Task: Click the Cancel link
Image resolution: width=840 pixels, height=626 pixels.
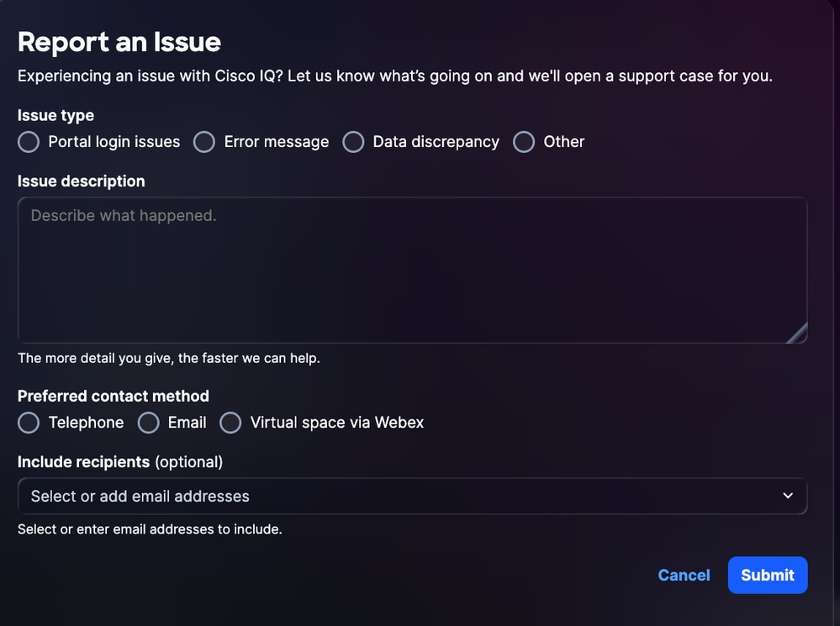Action: pyautogui.click(x=684, y=575)
